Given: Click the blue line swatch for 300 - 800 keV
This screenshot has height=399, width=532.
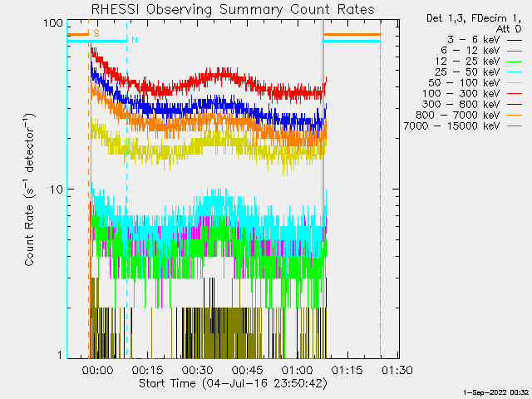Looking at the screenshot, I should pyautogui.click(x=515, y=106).
